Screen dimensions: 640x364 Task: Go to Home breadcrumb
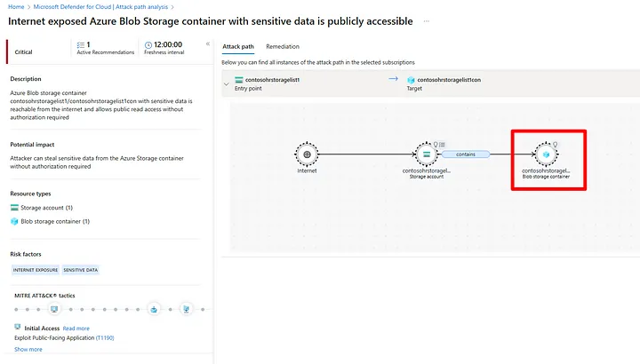(x=16, y=7)
